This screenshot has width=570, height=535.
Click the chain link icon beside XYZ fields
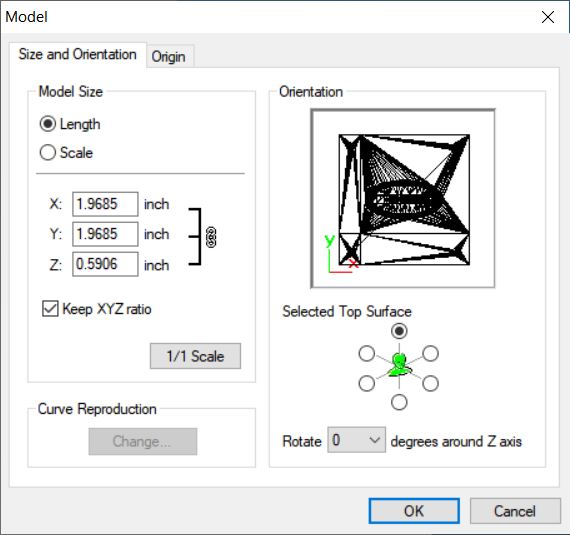pyautogui.click(x=211, y=237)
